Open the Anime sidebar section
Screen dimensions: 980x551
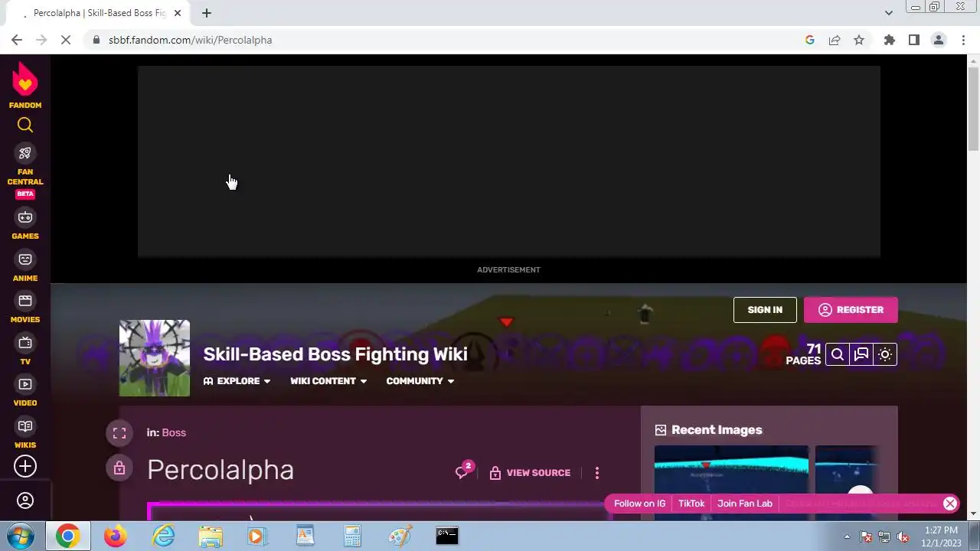pos(25,266)
